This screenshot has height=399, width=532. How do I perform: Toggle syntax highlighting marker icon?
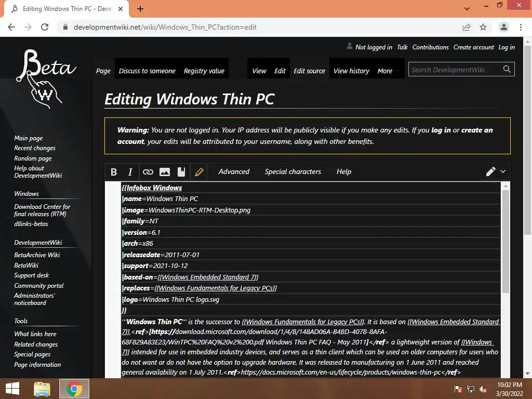point(199,172)
